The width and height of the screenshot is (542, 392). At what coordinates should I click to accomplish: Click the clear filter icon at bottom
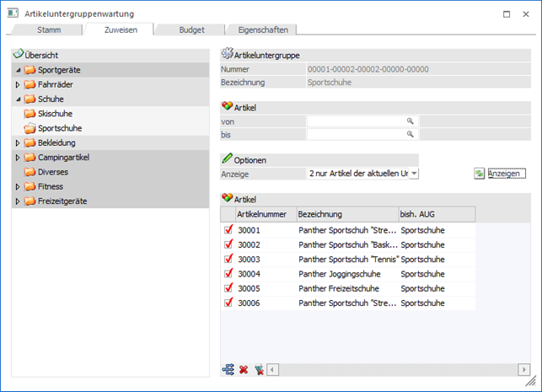(258, 369)
